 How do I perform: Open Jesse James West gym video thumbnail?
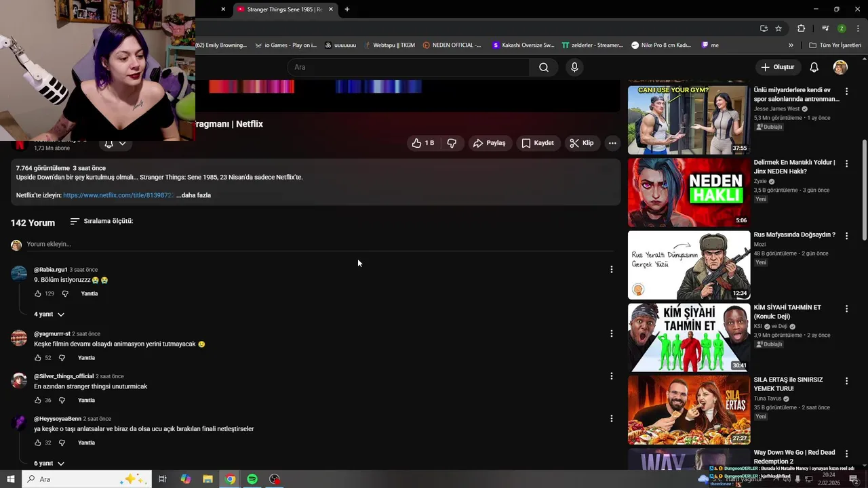[689, 120]
